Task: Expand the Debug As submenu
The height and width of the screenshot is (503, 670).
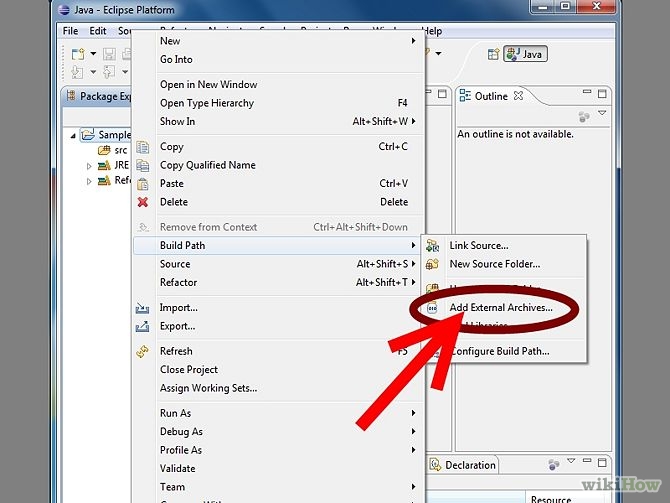Action: pyautogui.click(x=279, y=431)
